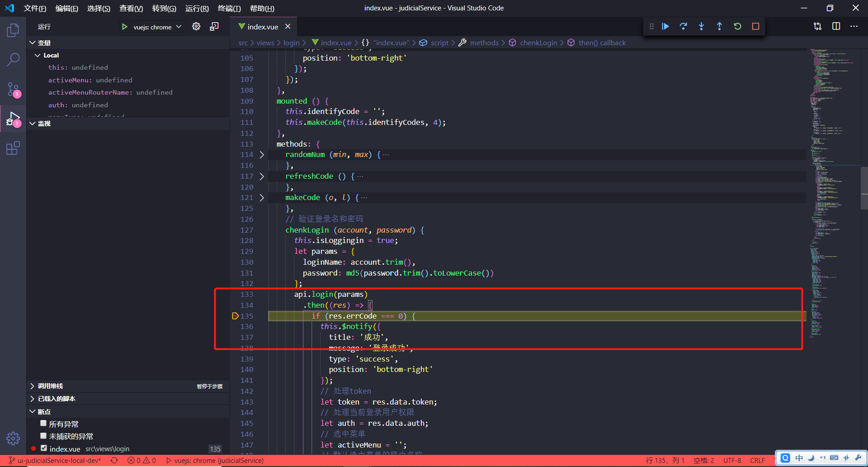868x467 pixels.
Task: Open the Extensions view
Action: point(13,148)
